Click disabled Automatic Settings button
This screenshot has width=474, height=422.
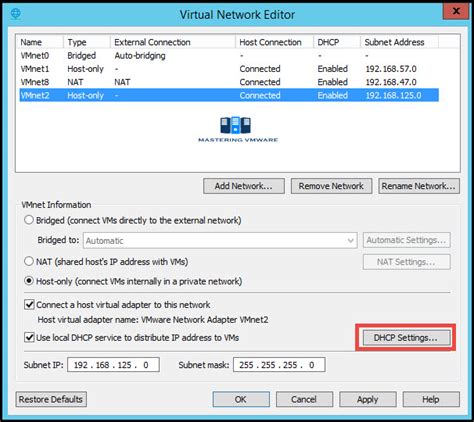coord(406,240)
